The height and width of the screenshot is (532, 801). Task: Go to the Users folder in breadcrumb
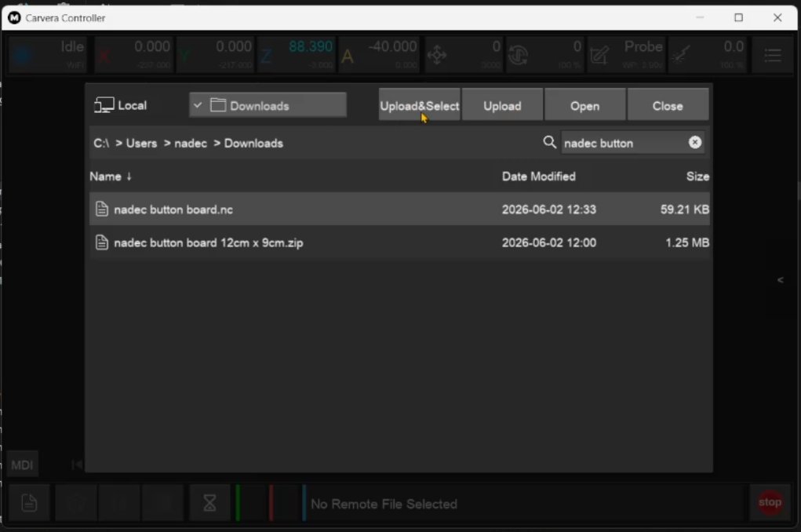coord(141,143)
